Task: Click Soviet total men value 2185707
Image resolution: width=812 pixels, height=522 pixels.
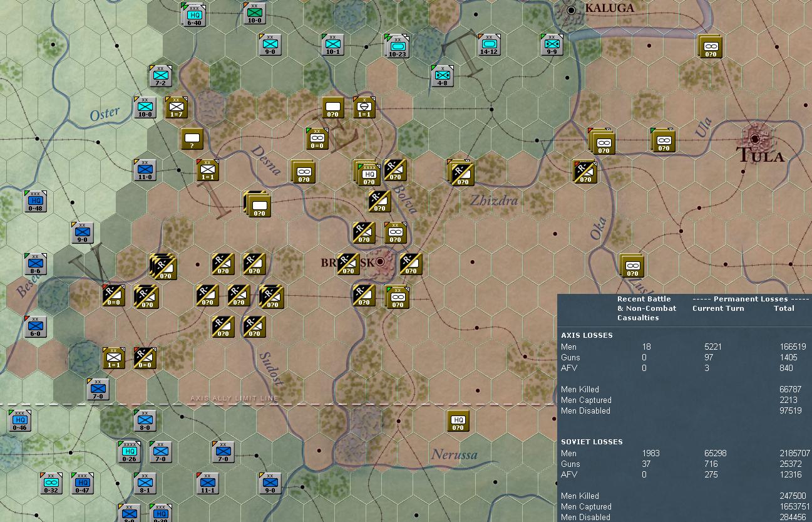Action: pyautogui.click(x=795, y=453)
